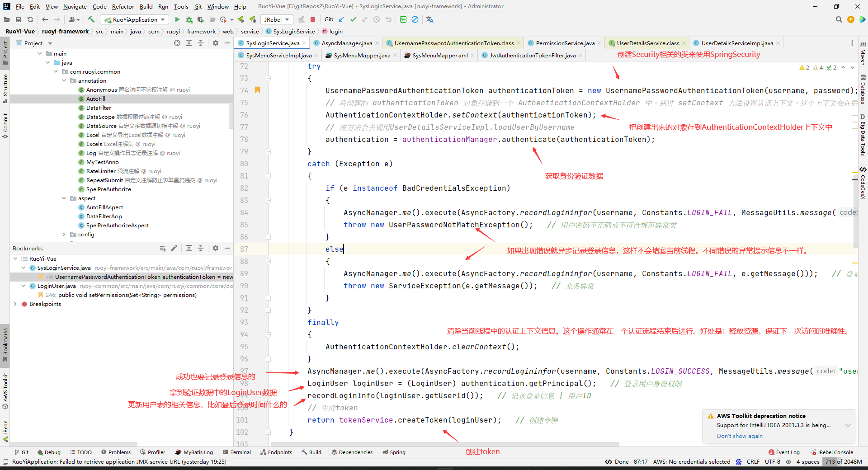Expand all in the Project panel

pos(189,43)
